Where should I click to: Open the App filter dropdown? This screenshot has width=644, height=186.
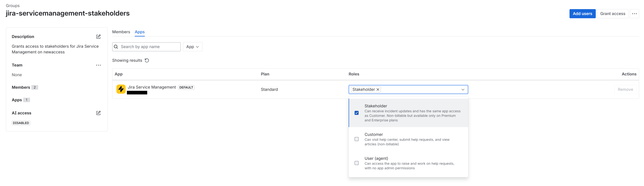coord(192,47)
